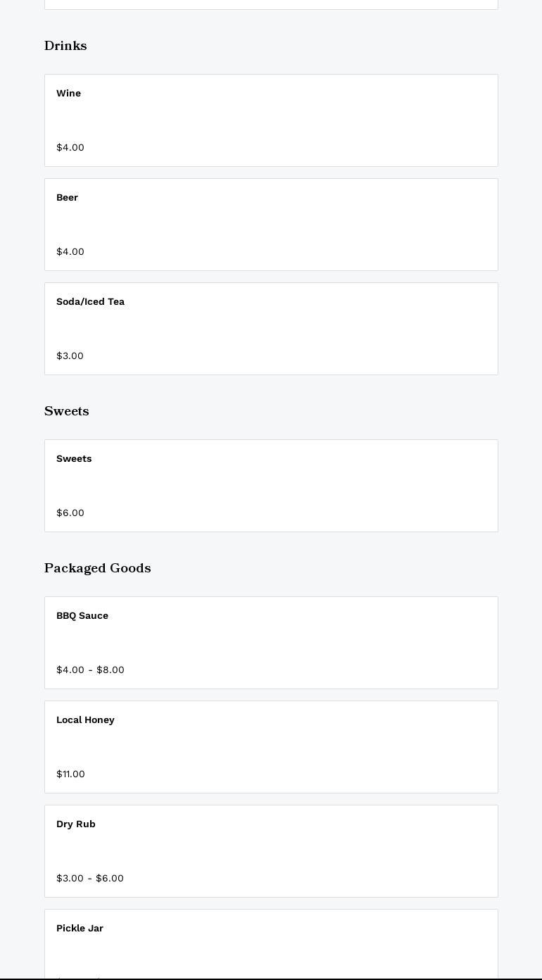Click BBQ Sauce's $4.00 - $8.00 price range
This screenshot has height=980, width=542.
point(90,670)
